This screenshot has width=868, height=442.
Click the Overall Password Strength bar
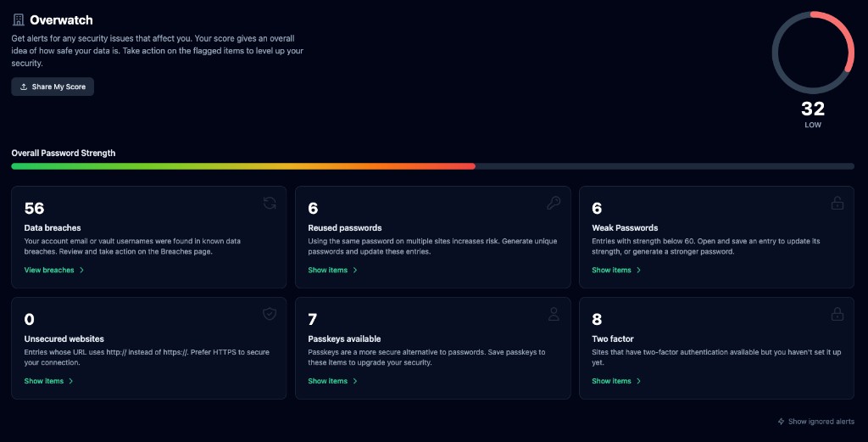tap(432, 166)
